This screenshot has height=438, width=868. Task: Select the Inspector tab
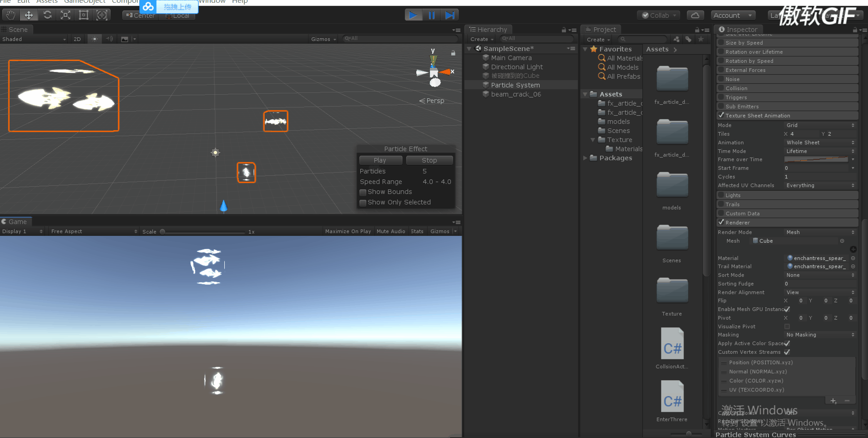(738, 30)
